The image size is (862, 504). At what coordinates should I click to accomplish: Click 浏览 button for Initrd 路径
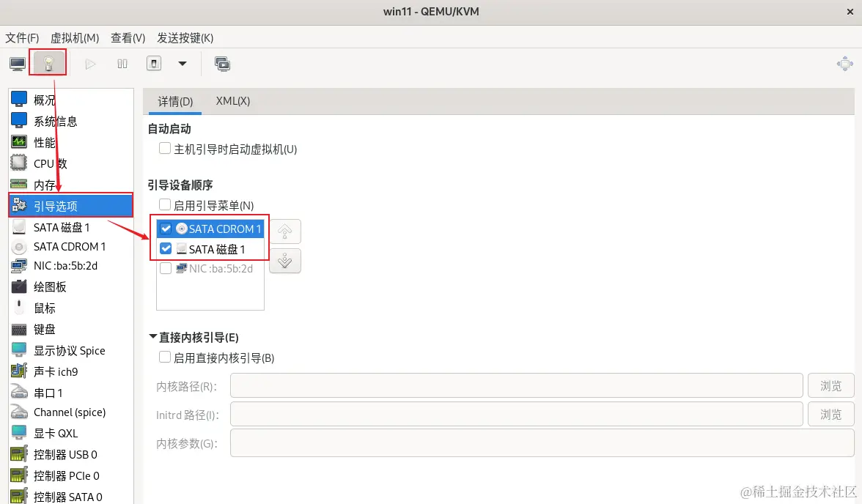830,414
